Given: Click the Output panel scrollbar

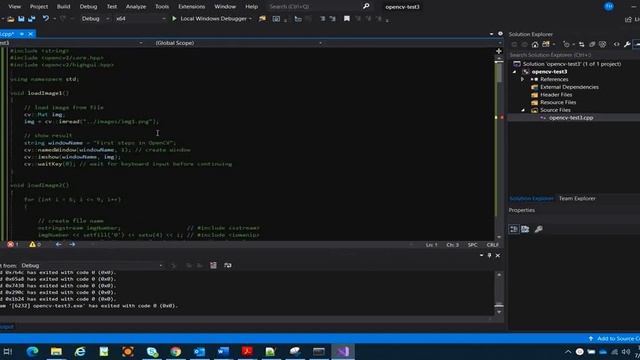Looking at the screenshot, I should (499, 293).
